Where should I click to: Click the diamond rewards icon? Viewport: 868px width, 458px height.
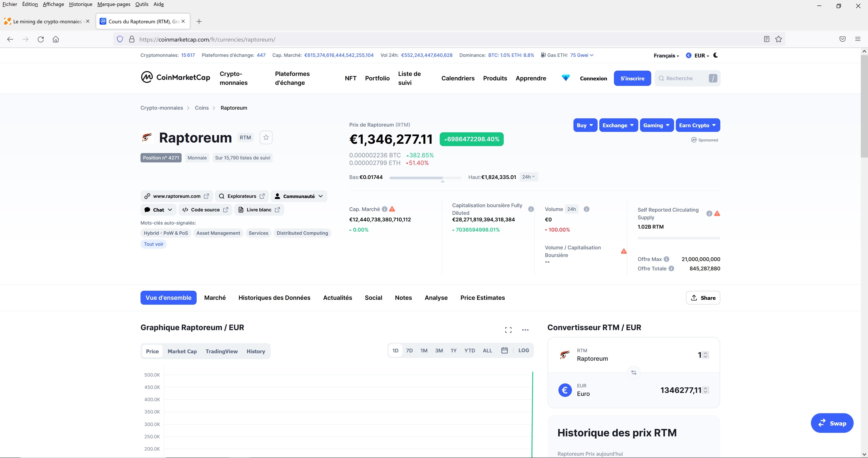[566, 78]
